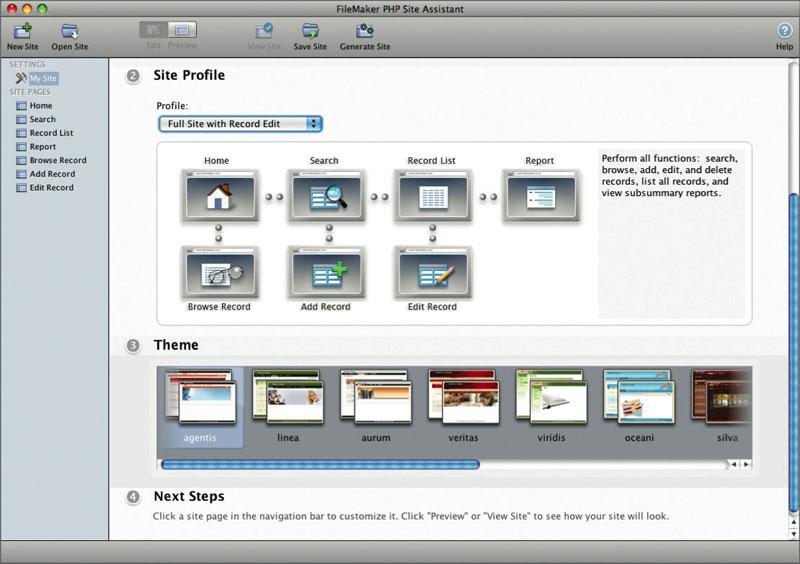Click the Generate Site icon

pos(365,32)
